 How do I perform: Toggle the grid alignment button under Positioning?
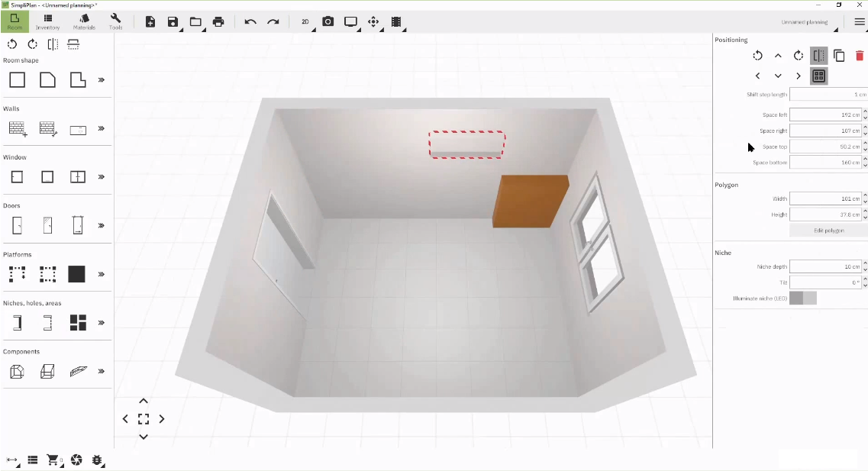click(x=818, y=76)
